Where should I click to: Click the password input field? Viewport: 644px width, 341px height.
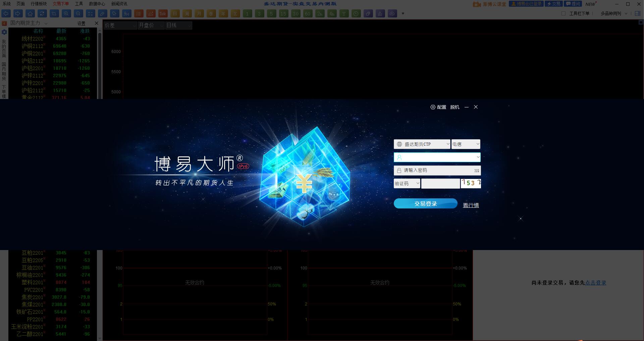(x=437, y=170)
